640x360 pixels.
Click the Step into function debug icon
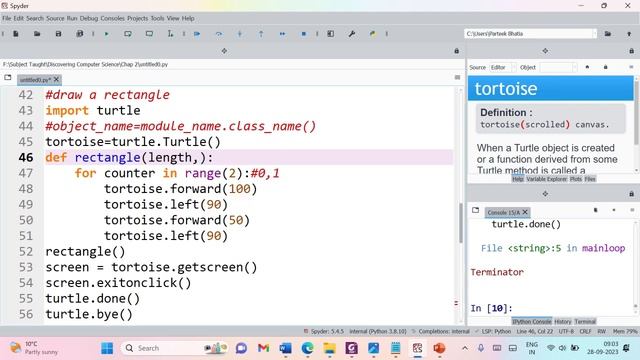pyautogui.click(x=240, y=34)
